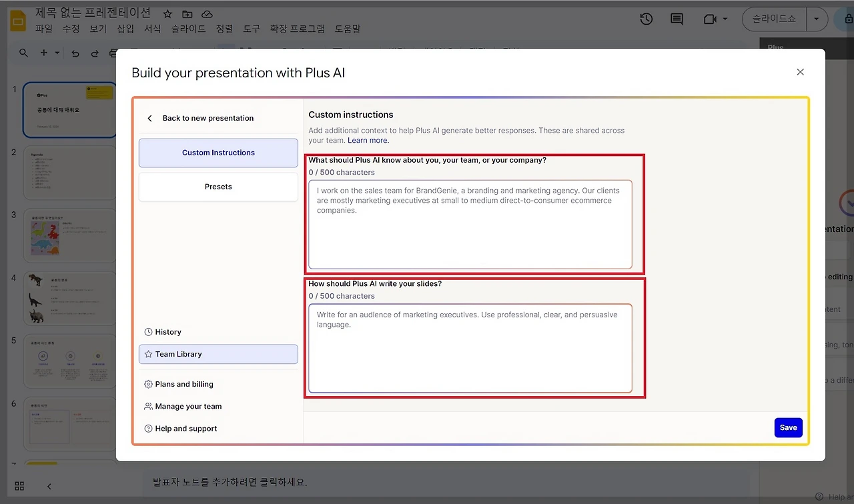
Task: Click "How should Plus AI write your slides?" label
Action: click(375, 284)
